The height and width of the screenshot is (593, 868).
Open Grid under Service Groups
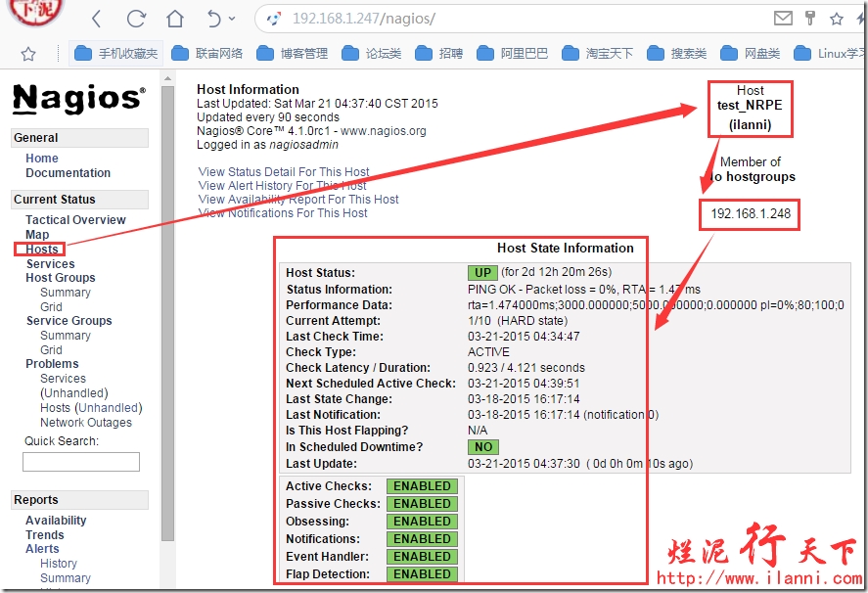[51, 350]
